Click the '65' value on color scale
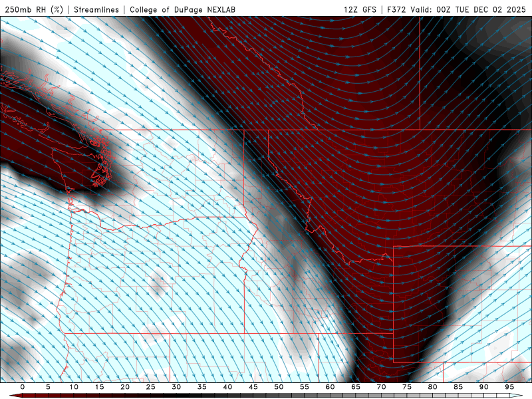The image size is (532, 399). 356,387
